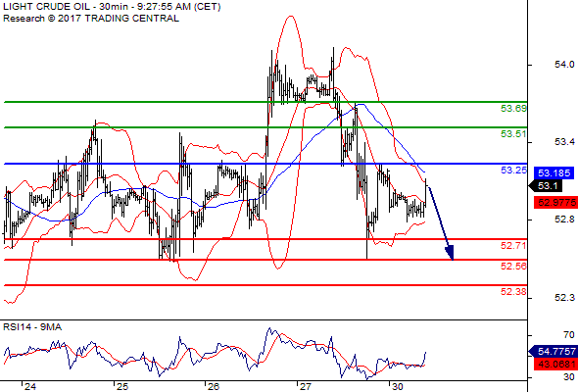This screenshot has height=392, width=578.
Task: Click date label 30 on time axis
Action: (398, 387)
